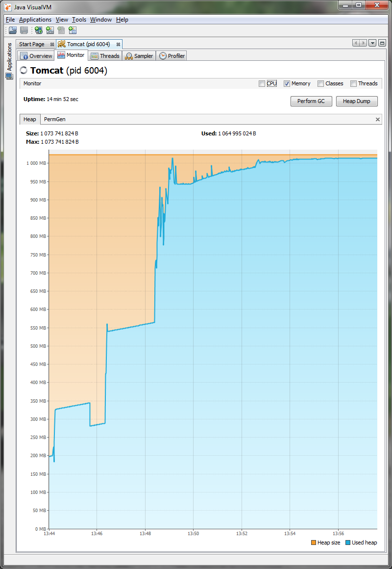The height and width of the screenshot is (569, 392).
Task: Click the greyed-out Save floppy disk icon
Action: click(x=24, y=30)
